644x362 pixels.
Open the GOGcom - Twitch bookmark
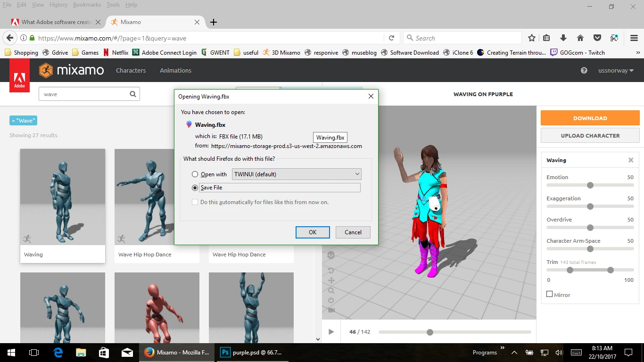pos(578,53)
